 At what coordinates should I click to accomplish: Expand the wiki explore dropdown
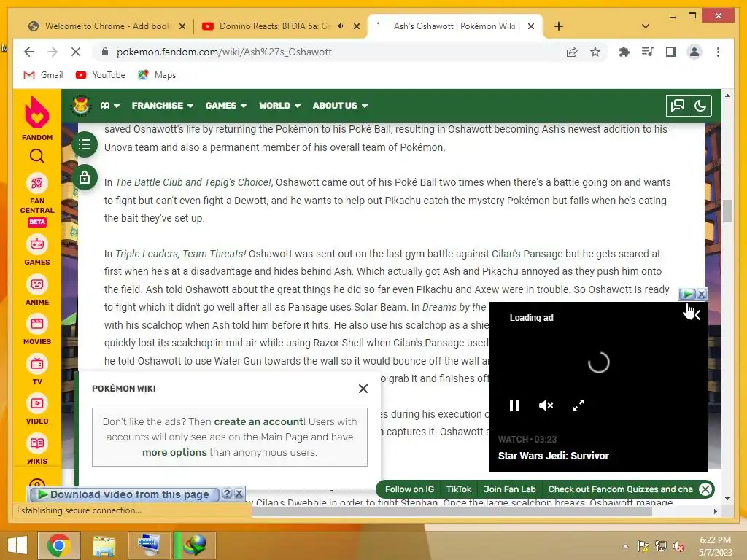pyautogui.click(x=109, y=106)
